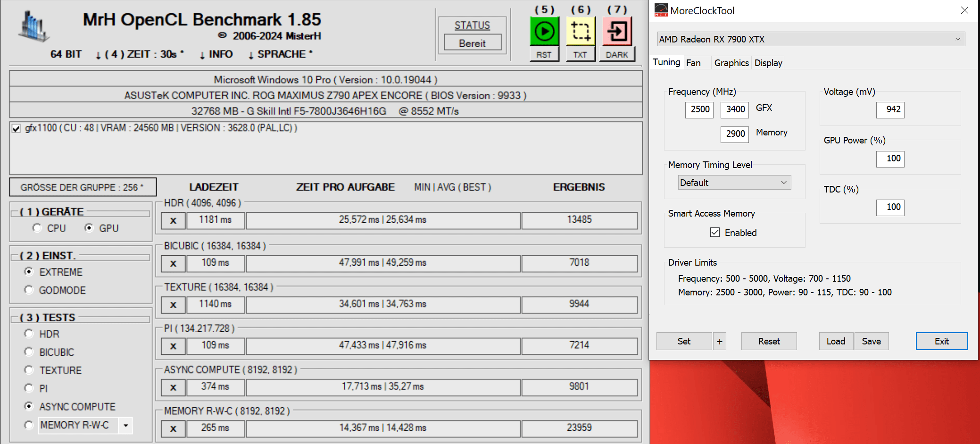Click GFX maximum frequency field 3400
The image size is (980, 444).
(x=735, y=109)
